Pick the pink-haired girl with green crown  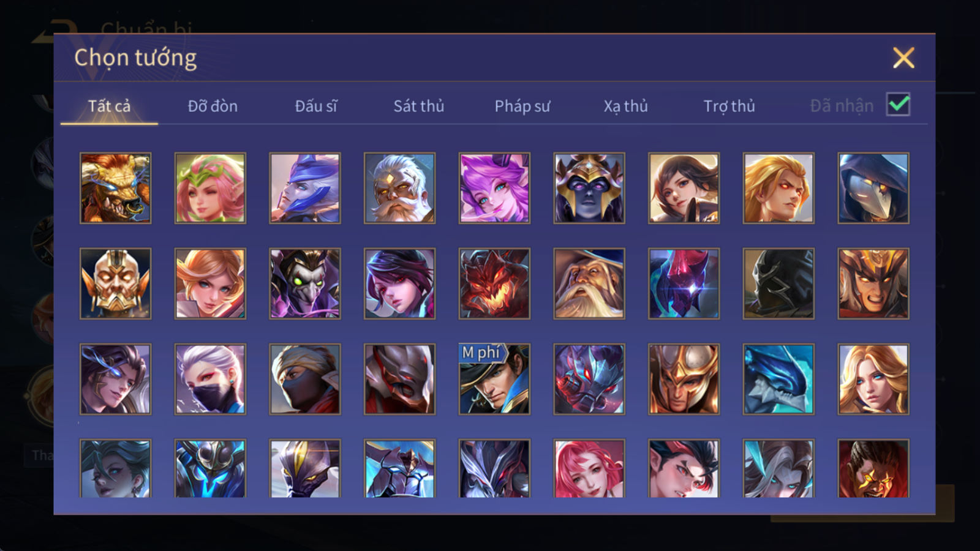click(x=210, y=188)
